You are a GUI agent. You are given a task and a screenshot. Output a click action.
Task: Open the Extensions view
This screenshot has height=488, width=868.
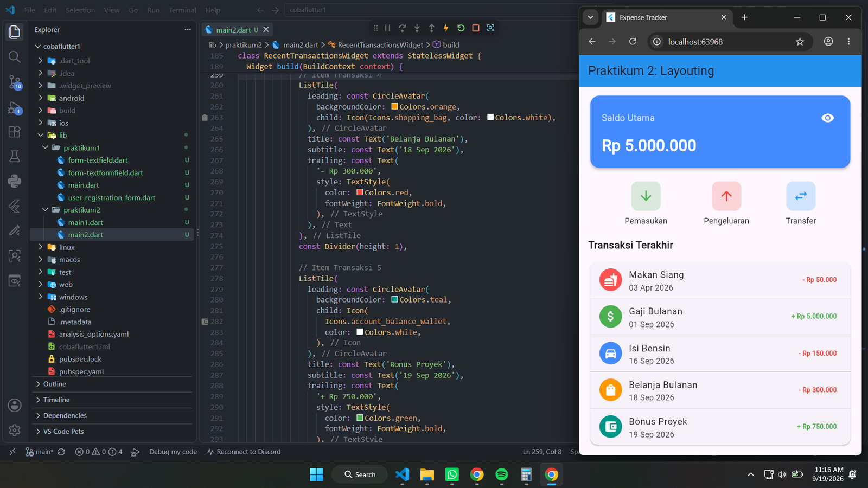pos(15,132)
